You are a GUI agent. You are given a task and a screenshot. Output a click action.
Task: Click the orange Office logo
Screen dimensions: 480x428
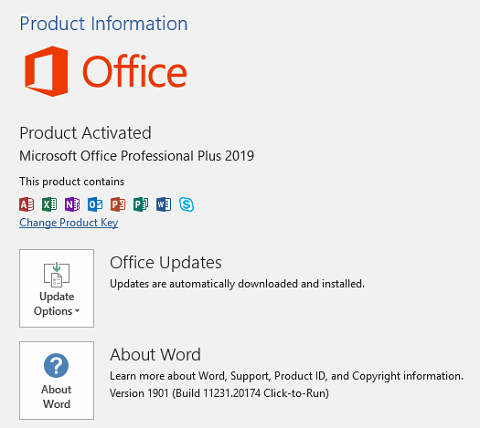pyautogui.click(x=106, y=71)
